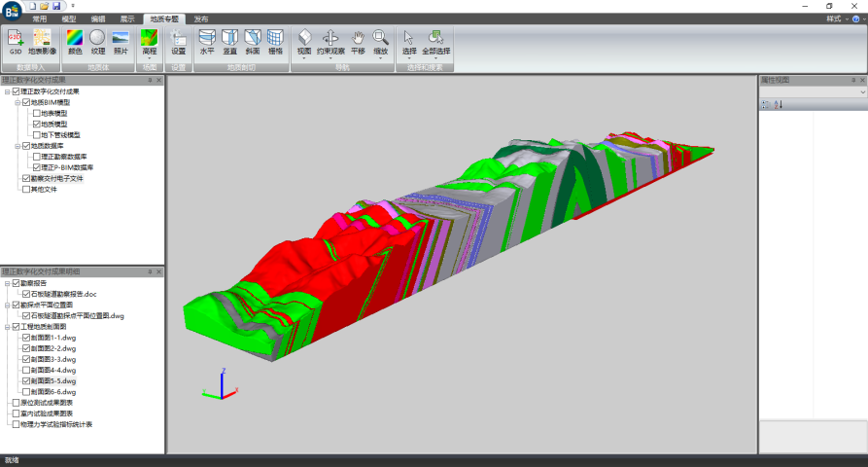868x467 pixels.
Task: Switch to the 模型 ribbon tab
Action: point(69,18)
